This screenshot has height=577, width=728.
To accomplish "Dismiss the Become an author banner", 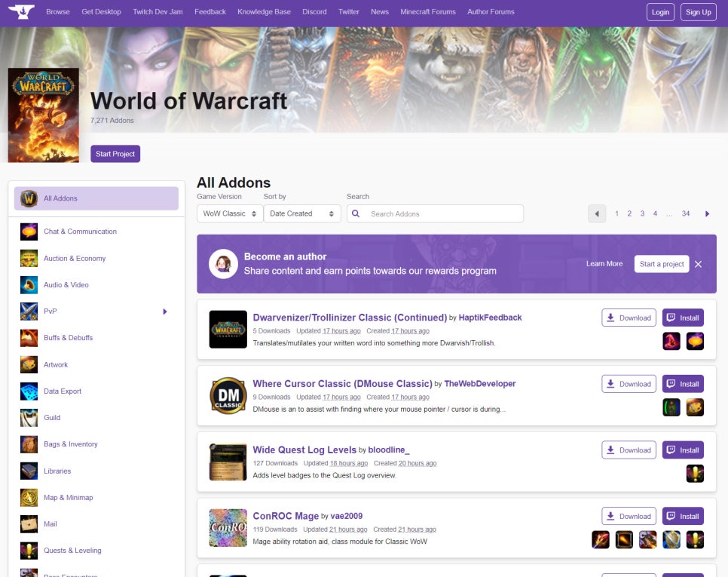I will [699, 264].
